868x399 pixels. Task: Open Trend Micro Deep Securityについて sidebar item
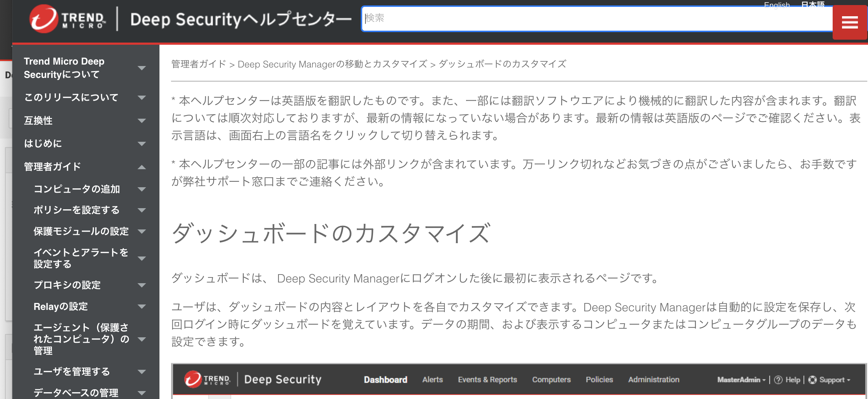64,68
